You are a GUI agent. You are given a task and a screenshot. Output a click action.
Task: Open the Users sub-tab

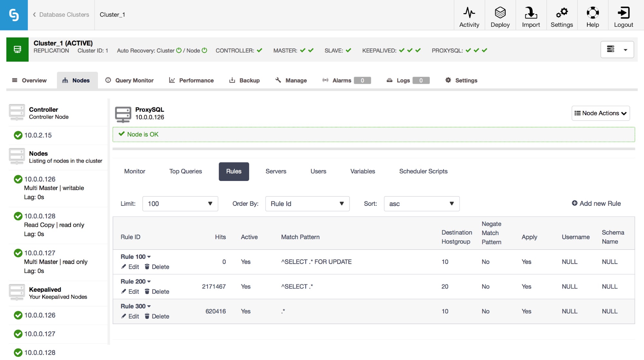click(x=318, y=171)
